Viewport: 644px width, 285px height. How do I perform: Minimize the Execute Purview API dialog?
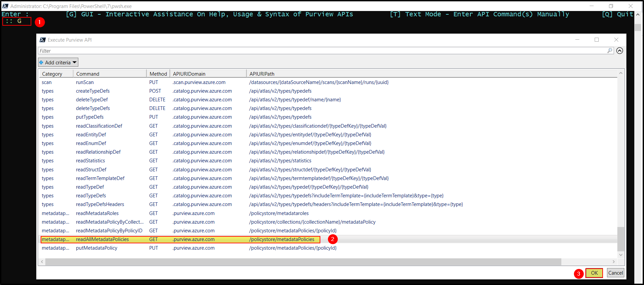(577, 40)
